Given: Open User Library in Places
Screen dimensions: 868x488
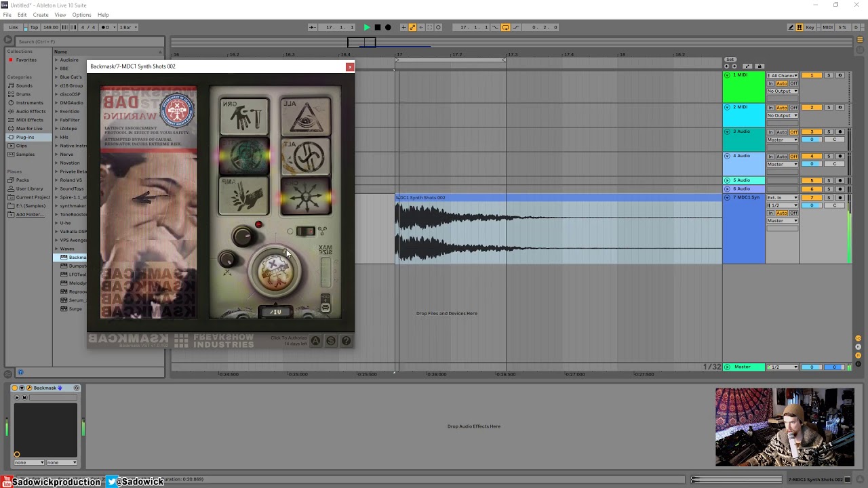Looking at the screenshot, I should click(30, 188).
